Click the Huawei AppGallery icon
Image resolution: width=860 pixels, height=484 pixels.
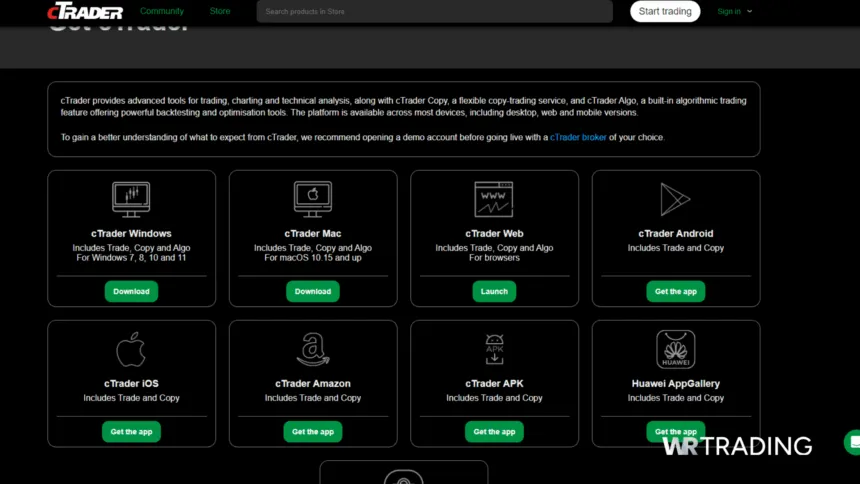[x=675, y=350]
